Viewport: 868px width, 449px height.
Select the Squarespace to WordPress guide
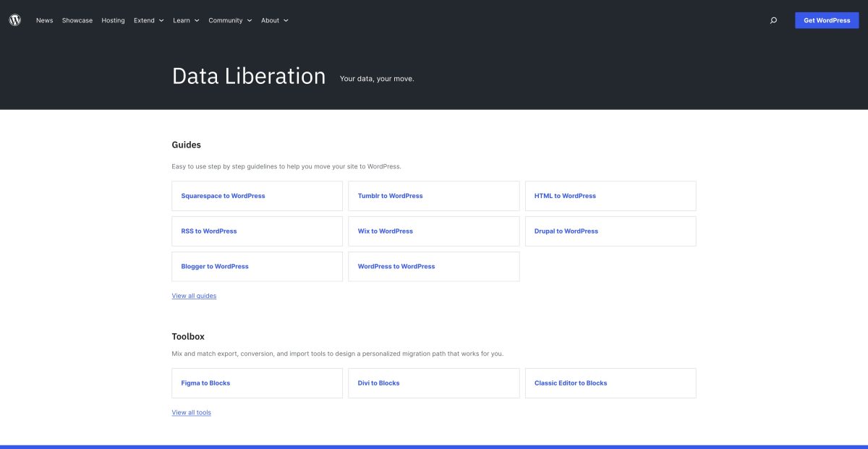(x=223, y=195)
